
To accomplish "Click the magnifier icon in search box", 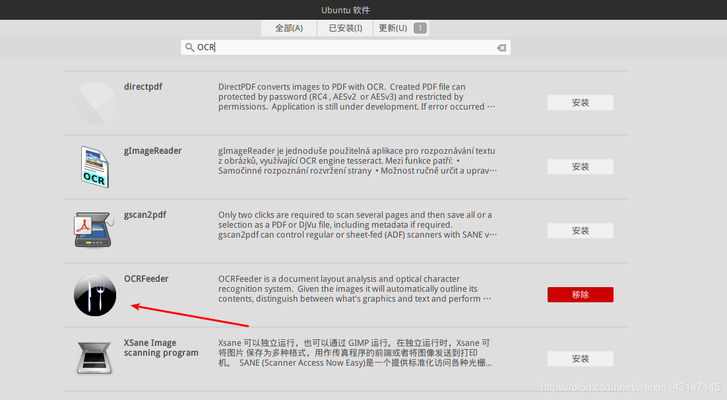I will (189, 47).
